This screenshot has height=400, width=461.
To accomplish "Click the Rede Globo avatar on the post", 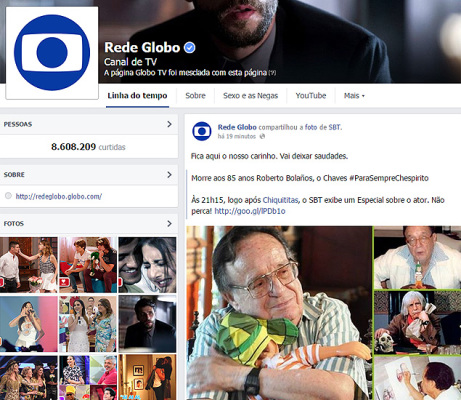I will pyautogui.click(x=202, y=131).
